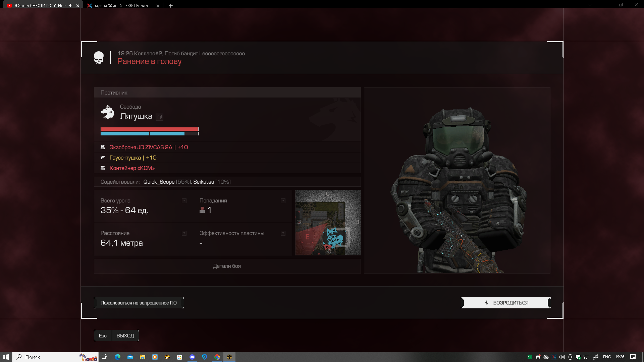Click the 64,1 метра distance value
644x362 pixels.
pyautogui.click(x=121, y=243)
